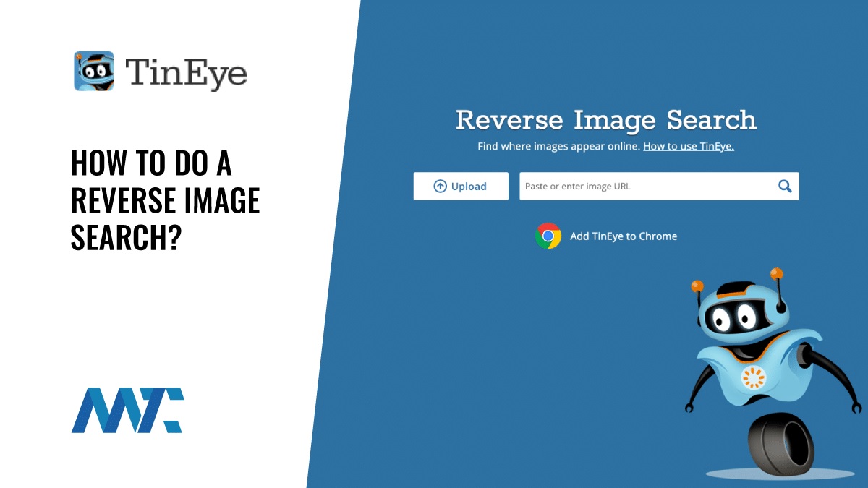Click the mascot's right orange antenna ball

(776, 274)
